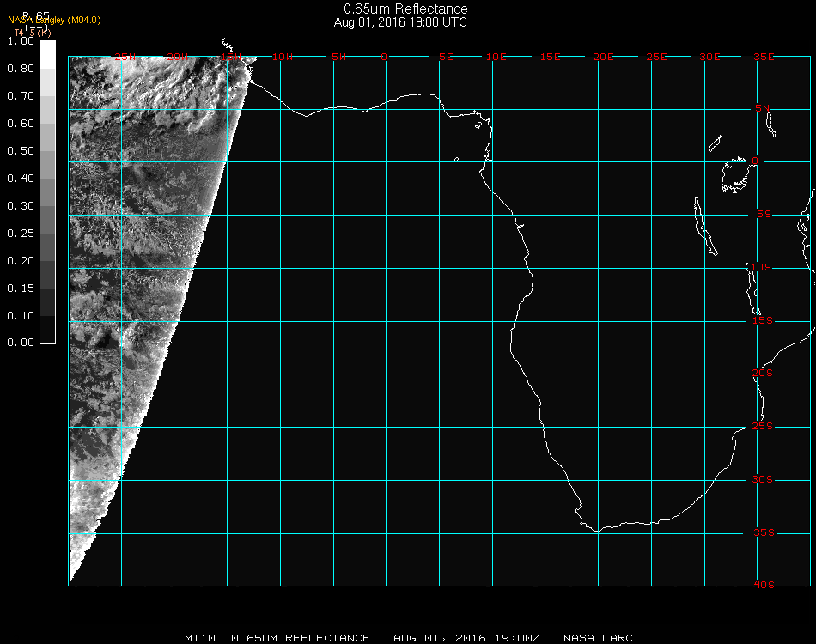Click the "NASA LARC" footer credit

click(598, 638)
